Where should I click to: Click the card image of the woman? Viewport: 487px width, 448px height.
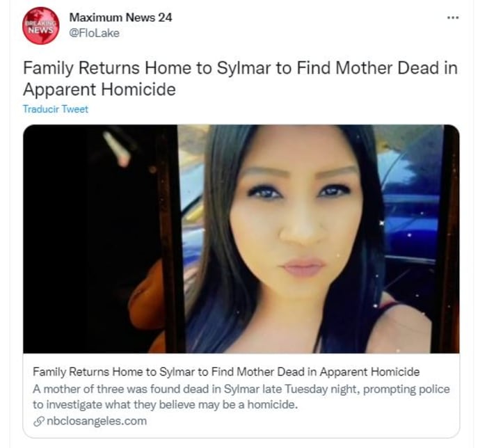(241, 239)
